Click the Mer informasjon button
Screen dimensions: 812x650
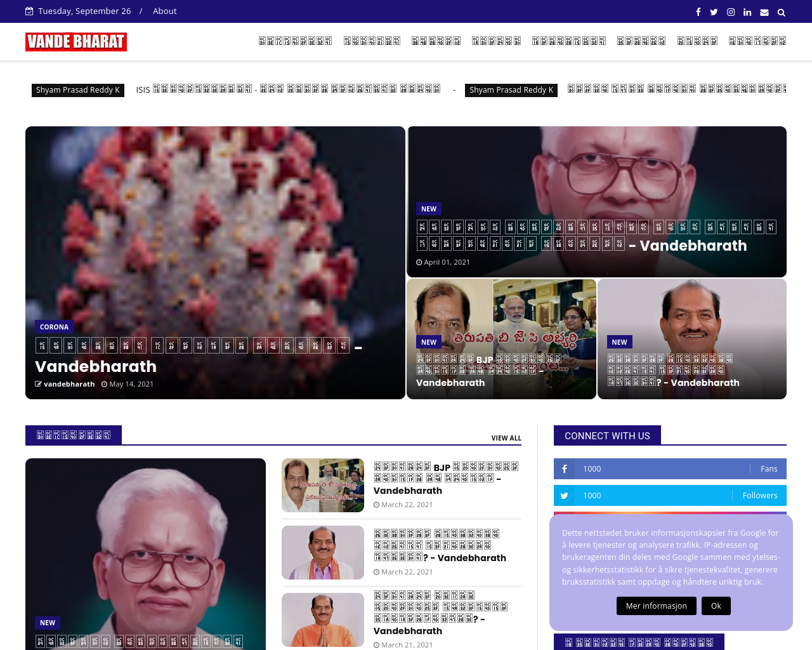point(656,606)
